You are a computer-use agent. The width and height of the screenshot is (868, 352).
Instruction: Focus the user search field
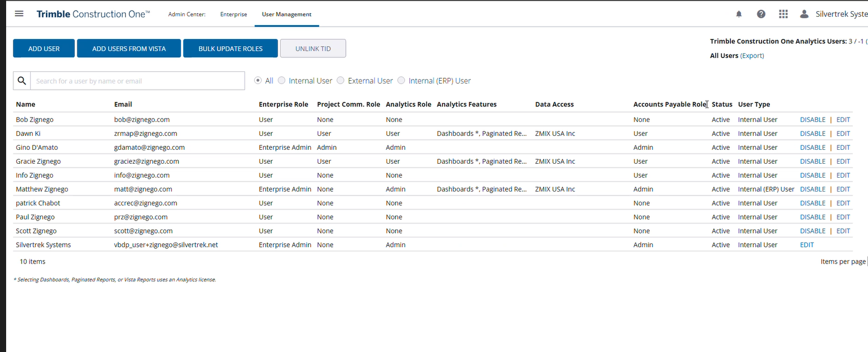coord(138,81)
